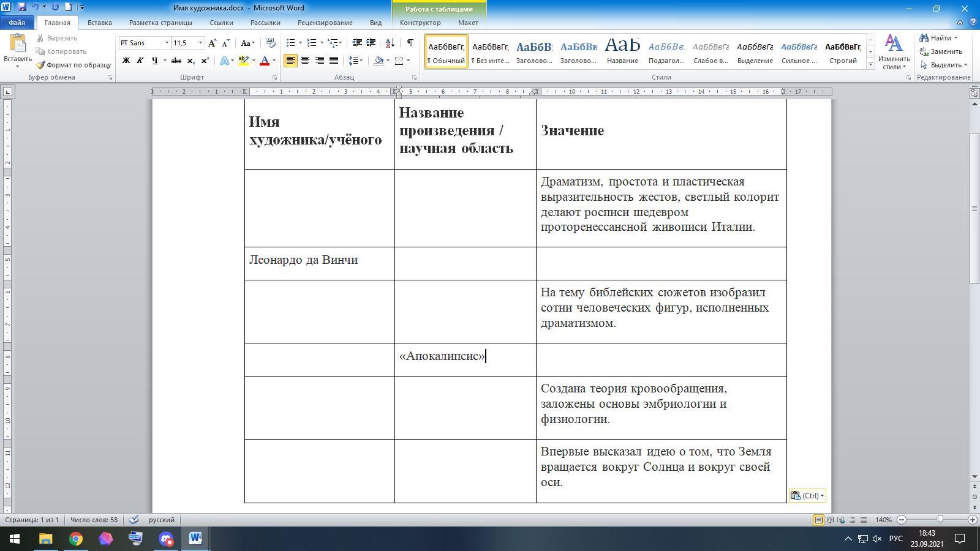This screenshot has width=980, height=551.
Task: Click the clear formatting icon
Action: (x=270, y=43)
